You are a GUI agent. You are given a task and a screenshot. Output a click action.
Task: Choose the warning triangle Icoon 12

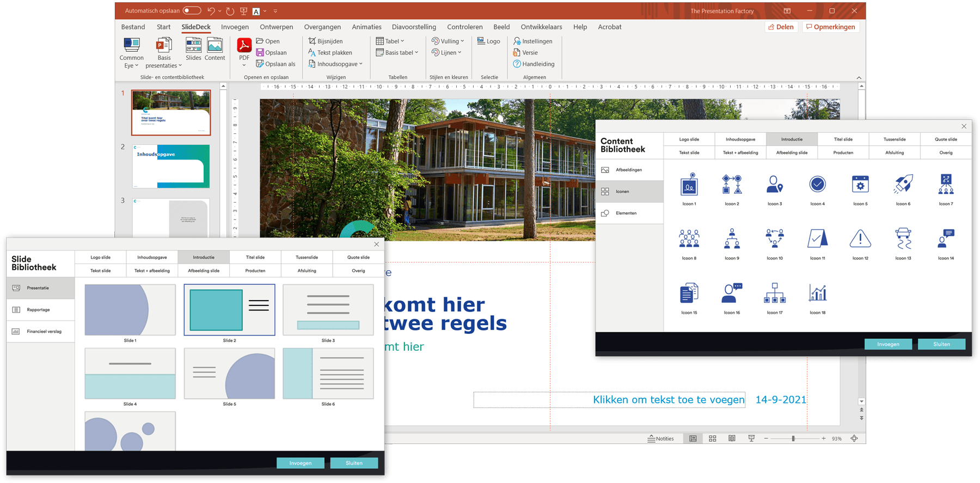point(860,240)
